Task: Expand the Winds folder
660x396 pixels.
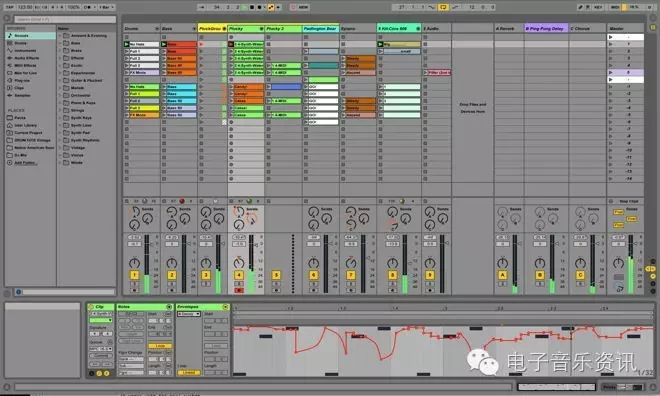Action: tap(60, 162)
